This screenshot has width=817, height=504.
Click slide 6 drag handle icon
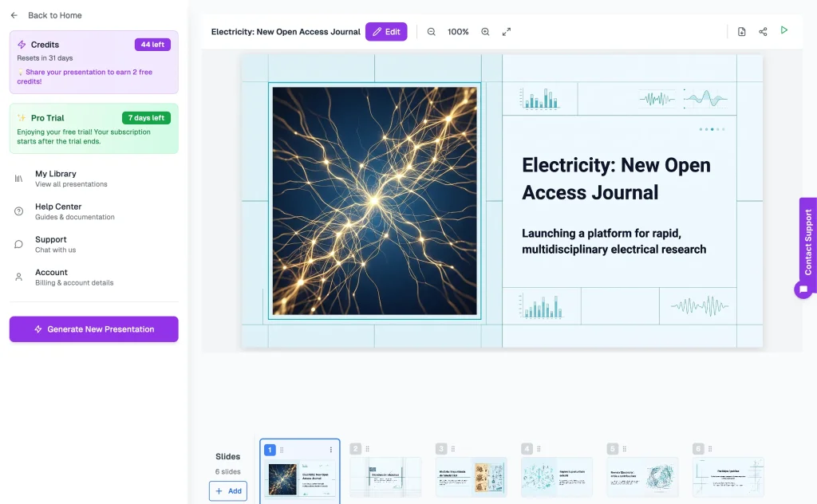tap(710, 449)
